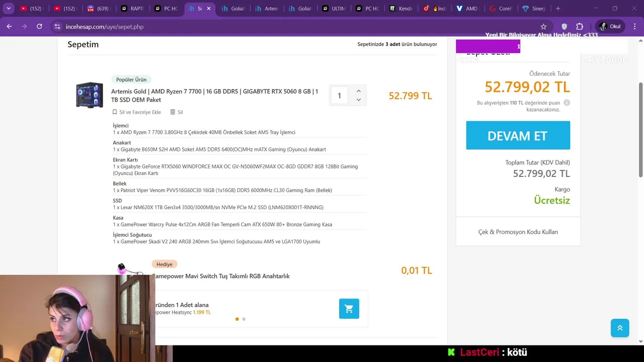Increase quantity with the up arrow
This screenshot has width=644, height=362.
pos(358,91)
